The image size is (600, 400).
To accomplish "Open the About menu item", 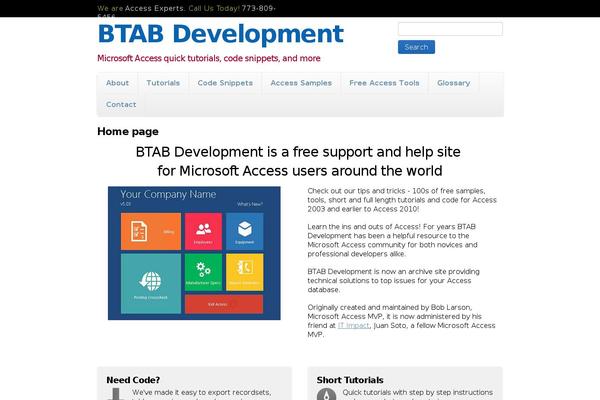I will click(x=117, y=83).
